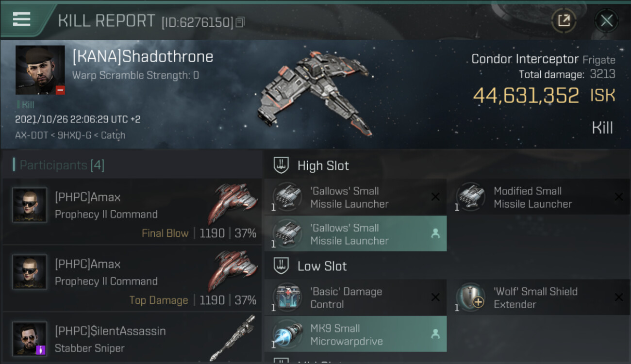631x364 pixels.
Task: Open the Top Damage Amax participant entry
Action: point(132,278)
